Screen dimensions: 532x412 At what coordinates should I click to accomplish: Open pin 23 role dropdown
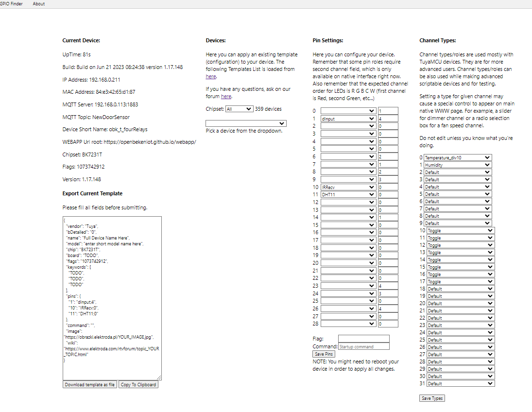348,286
